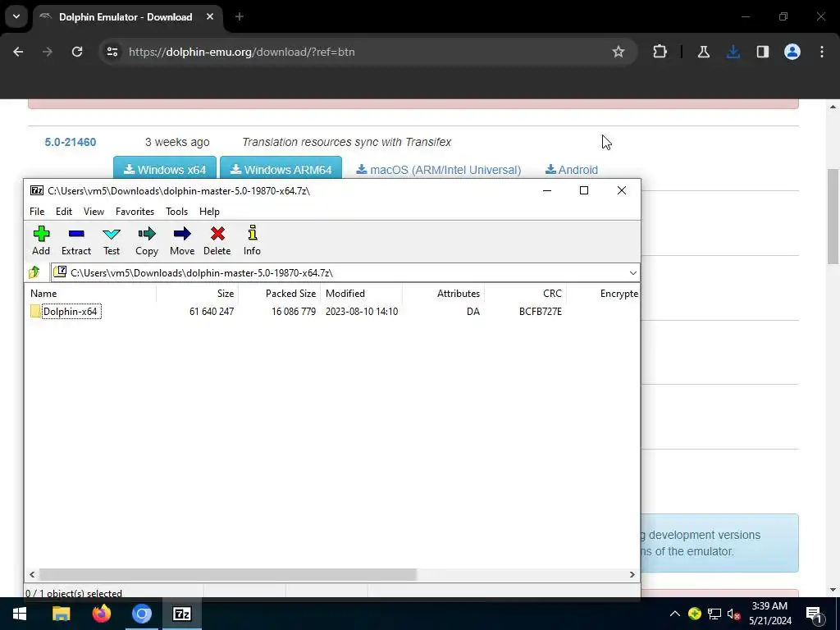The height and width of the screenshot is (630, 840).
Task: Go back in the browser
Action: (18, 52)
